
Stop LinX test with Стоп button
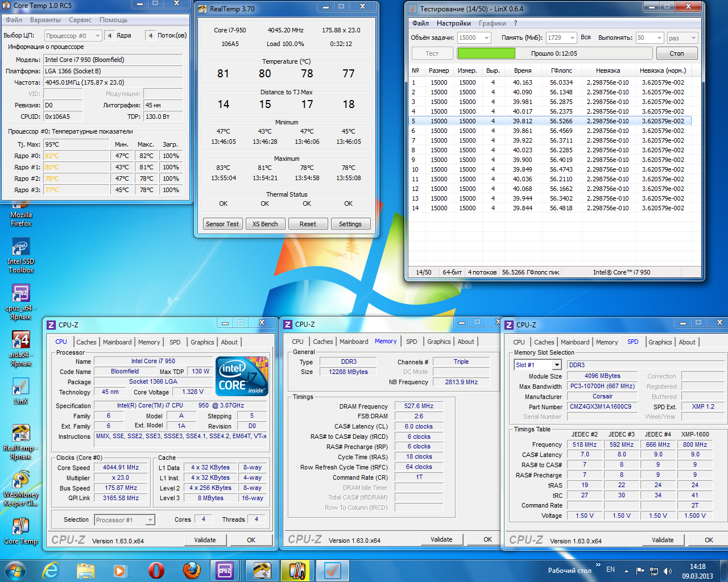(x=677, y=53)
